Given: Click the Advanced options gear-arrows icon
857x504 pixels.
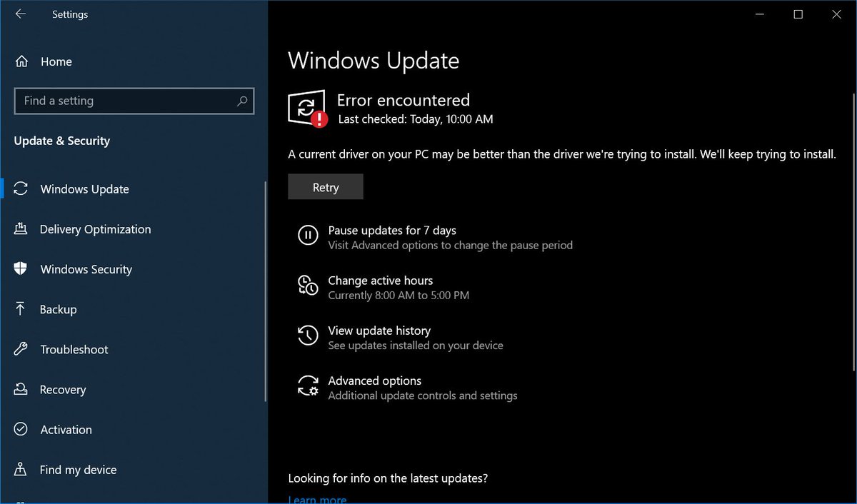Looking at the screenshot, I should (x=308, y=385).
